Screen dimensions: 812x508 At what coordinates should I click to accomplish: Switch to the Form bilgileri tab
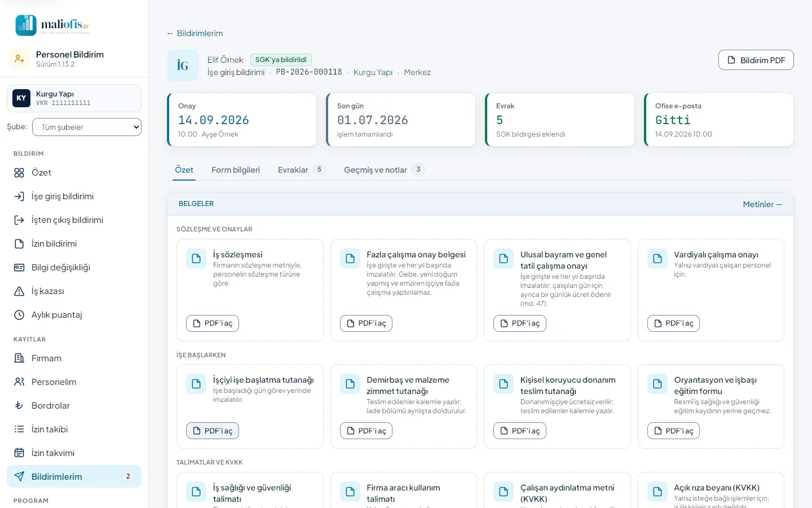point(236,170)
